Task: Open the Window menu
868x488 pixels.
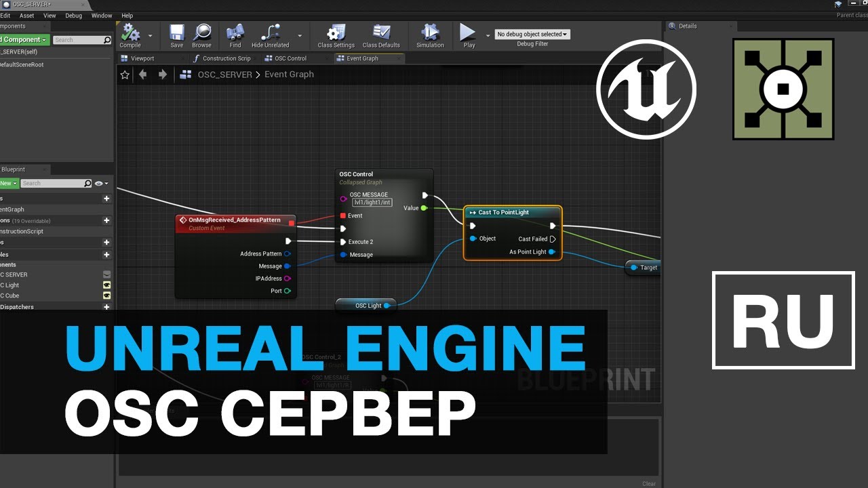Action: [x=102, y=16]
